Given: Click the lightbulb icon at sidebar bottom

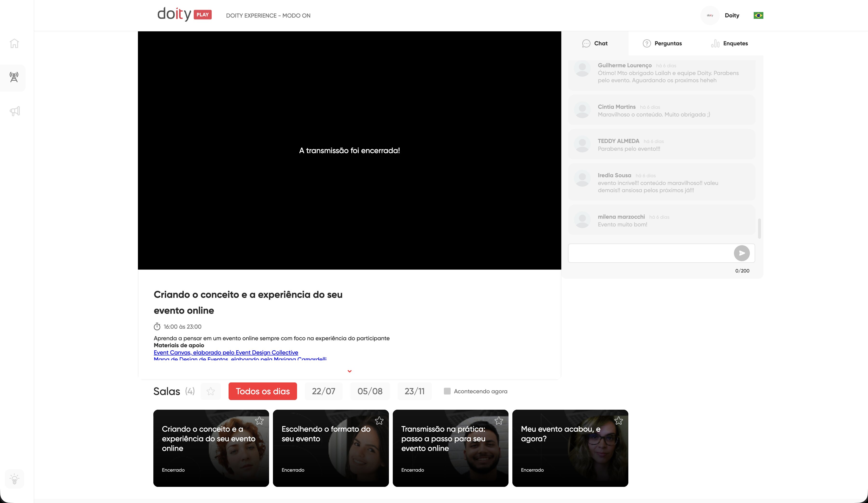Looking at the screenshot, I should click(14, 479).
